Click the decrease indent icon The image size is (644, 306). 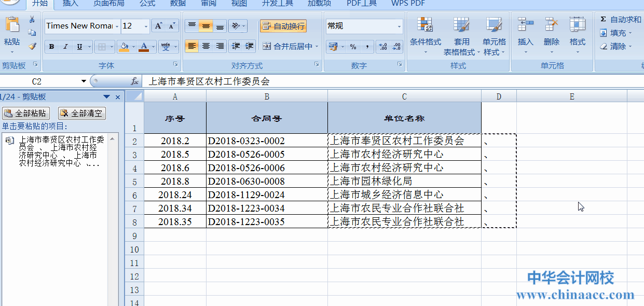(236, 46)
